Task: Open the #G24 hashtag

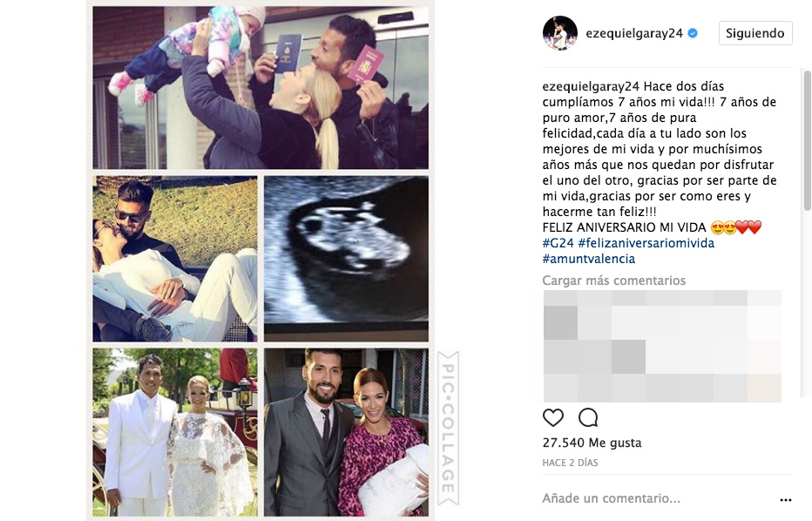Action: (558, 243)
